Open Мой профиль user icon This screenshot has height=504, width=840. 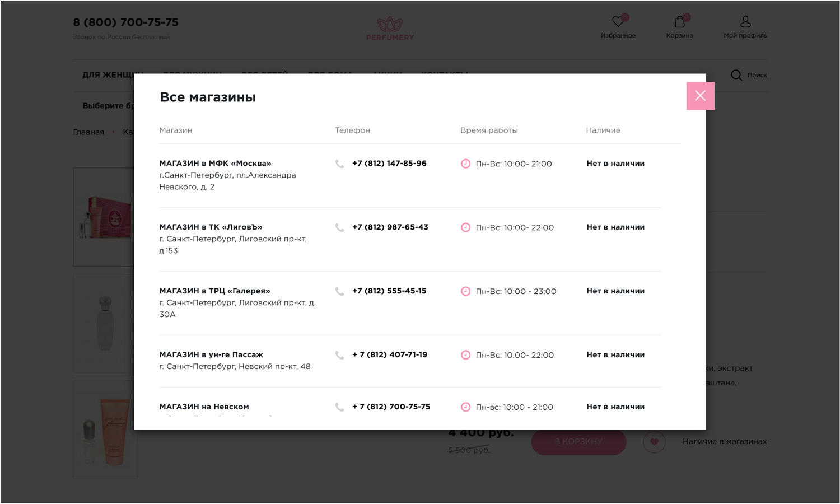[745, 22]
